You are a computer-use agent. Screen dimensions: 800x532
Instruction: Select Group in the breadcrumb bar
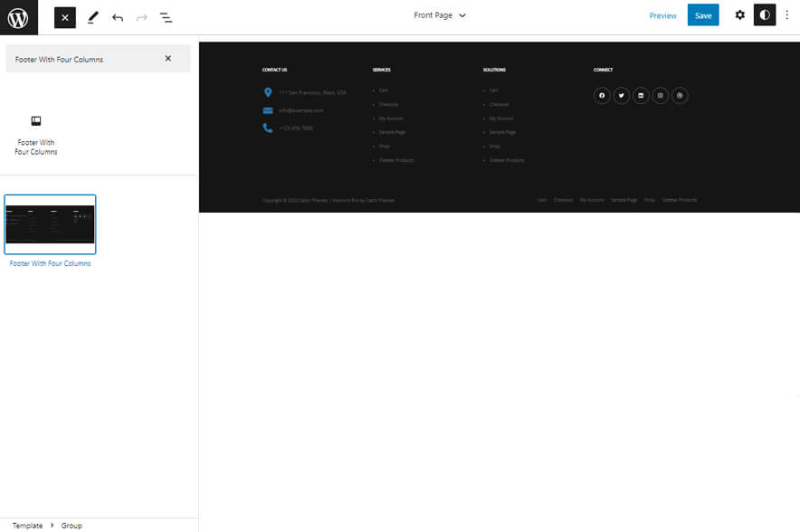[x=71, y=525]
